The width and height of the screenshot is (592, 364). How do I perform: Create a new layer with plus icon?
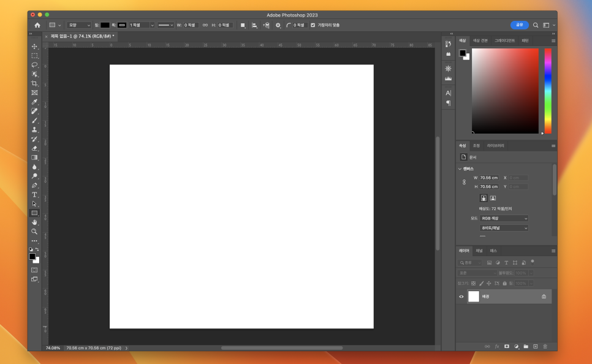point(536,346)
